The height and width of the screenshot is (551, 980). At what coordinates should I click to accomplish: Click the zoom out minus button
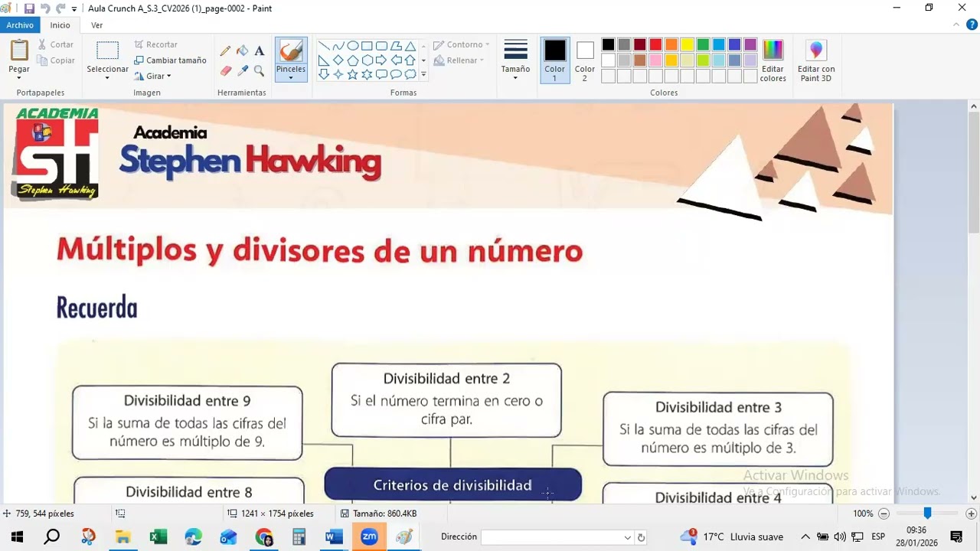[884, 514]
